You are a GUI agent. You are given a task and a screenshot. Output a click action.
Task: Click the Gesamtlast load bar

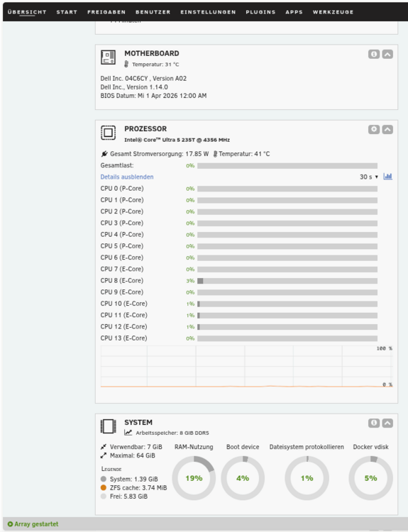tap(287, 165)
